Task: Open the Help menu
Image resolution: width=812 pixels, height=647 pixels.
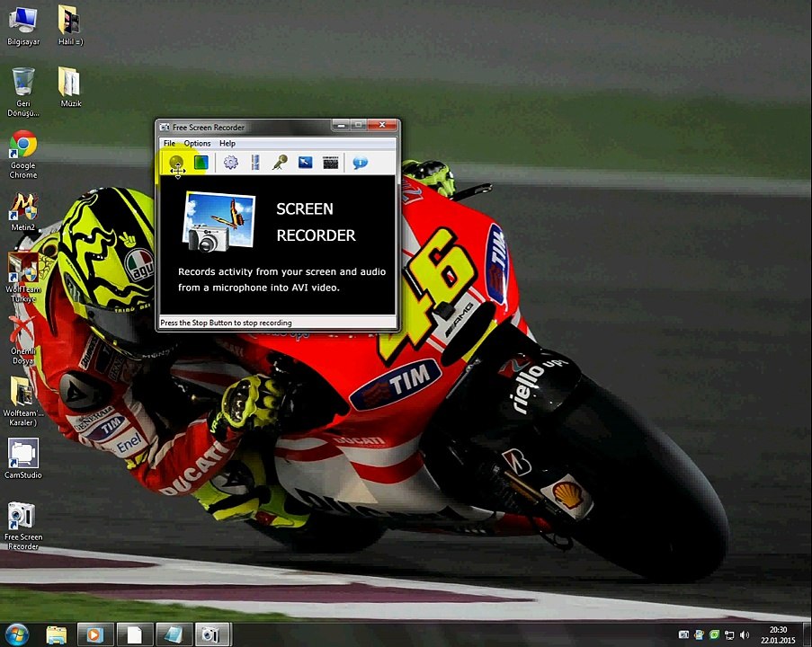Action: click(228, 144)
